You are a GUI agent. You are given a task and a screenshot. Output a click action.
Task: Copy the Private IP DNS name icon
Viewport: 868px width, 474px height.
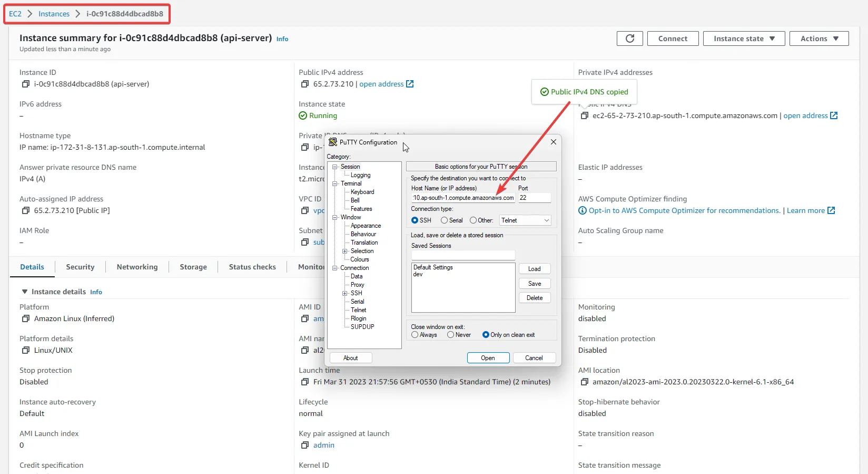(x=304, y=147)
